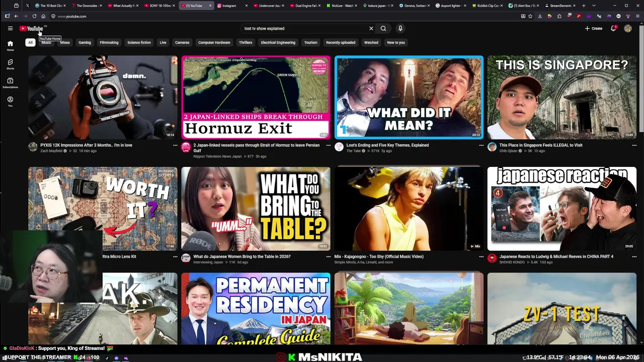The height and width of the screenshot is (362, 644).
Task: Select the Gaming filter chip
Action: 85,43
